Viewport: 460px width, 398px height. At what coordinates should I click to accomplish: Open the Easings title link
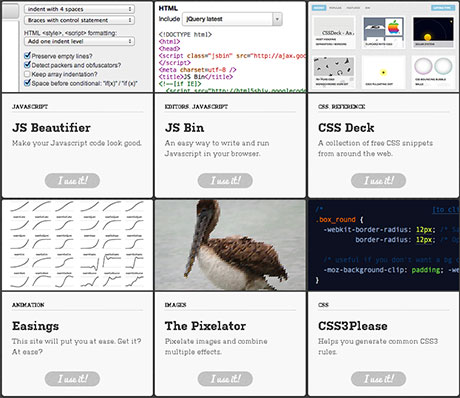(x=35, y=326)
